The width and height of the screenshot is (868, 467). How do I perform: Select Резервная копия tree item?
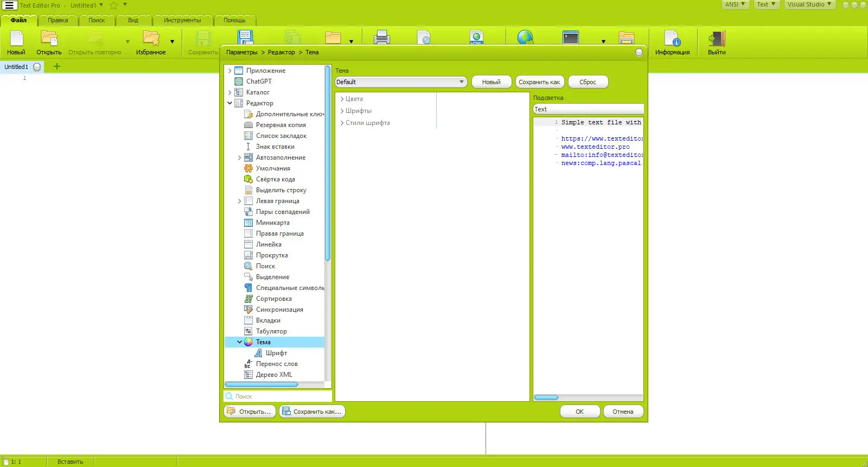click(280, 125)
